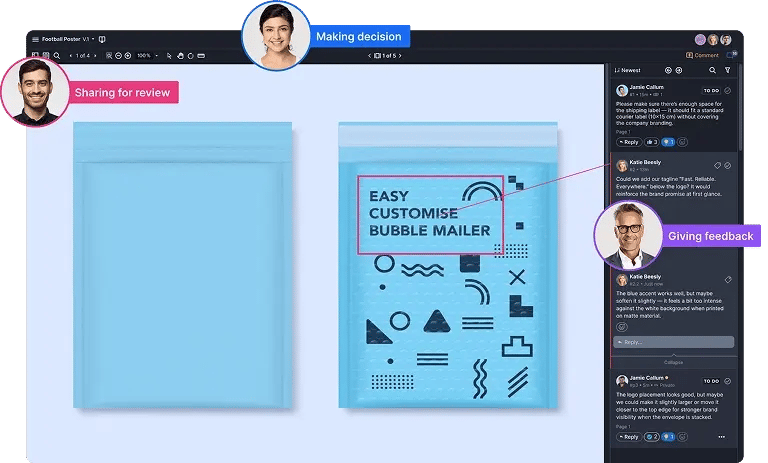Select the hand pan tool
Screen dimensions: 768x463
(180, 56)
